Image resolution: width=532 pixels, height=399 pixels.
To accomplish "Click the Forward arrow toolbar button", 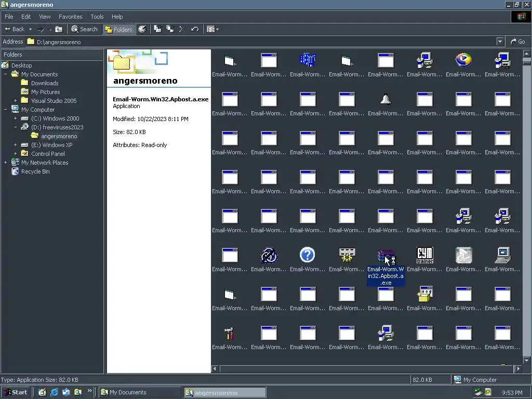I will (x=41, y=30).
